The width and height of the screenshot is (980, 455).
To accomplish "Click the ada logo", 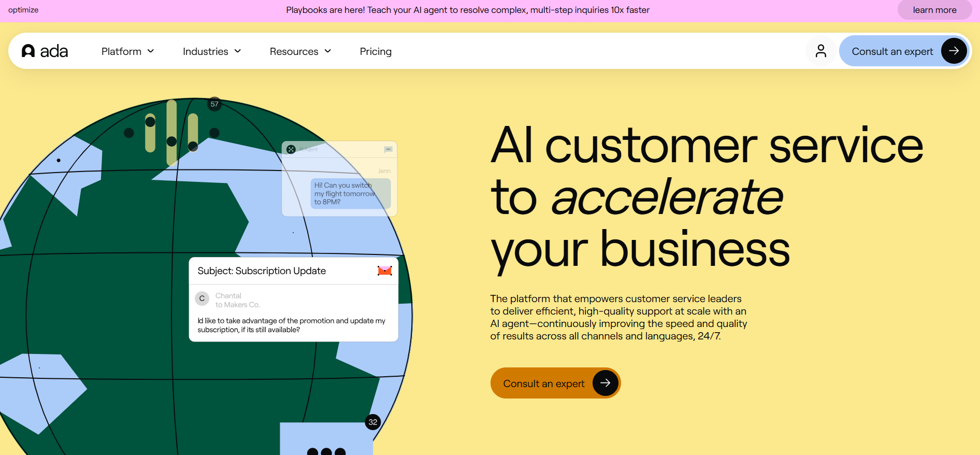I will 45,51.
